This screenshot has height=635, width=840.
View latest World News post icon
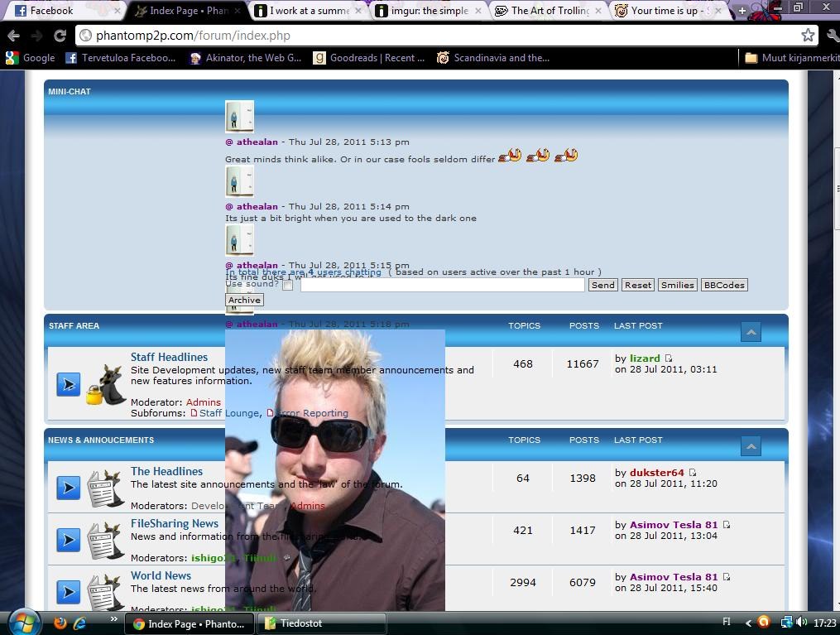click(727, 577)
